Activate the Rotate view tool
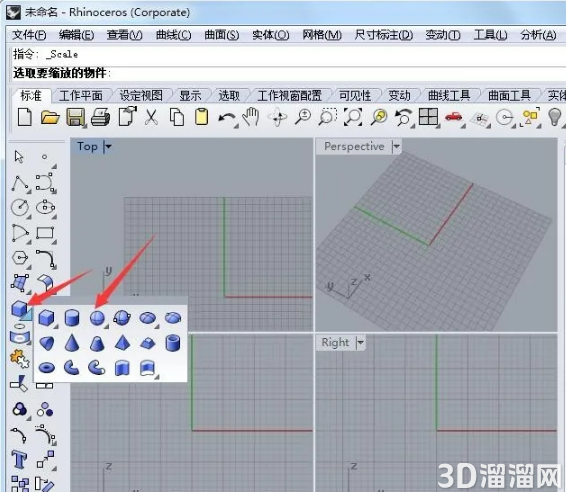Viewport: 566px width, 492px height. pos(277,117)
